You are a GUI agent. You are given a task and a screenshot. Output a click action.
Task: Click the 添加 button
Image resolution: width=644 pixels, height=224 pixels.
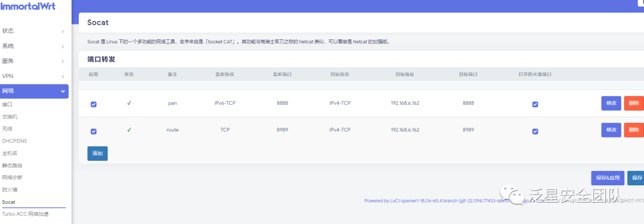tap(97, 154)
